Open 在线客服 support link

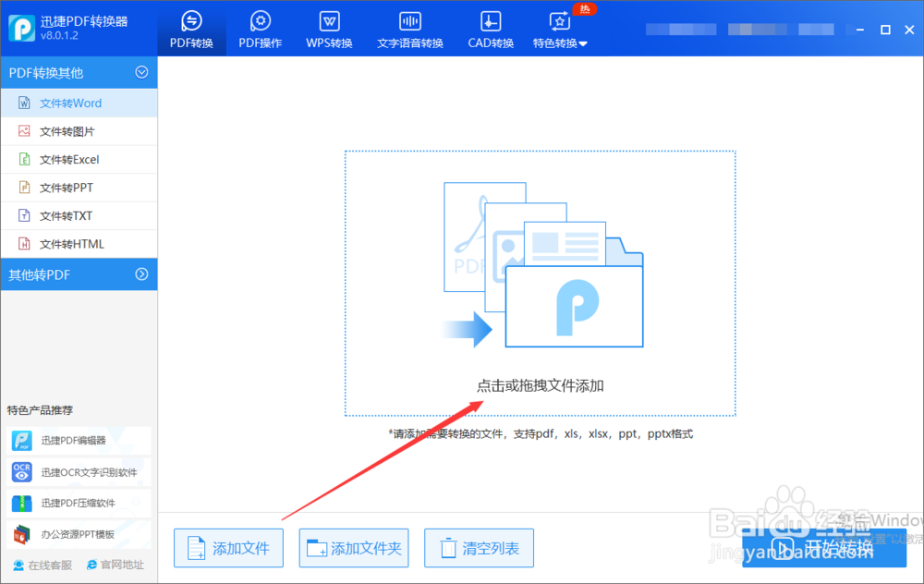coord(43,566)
